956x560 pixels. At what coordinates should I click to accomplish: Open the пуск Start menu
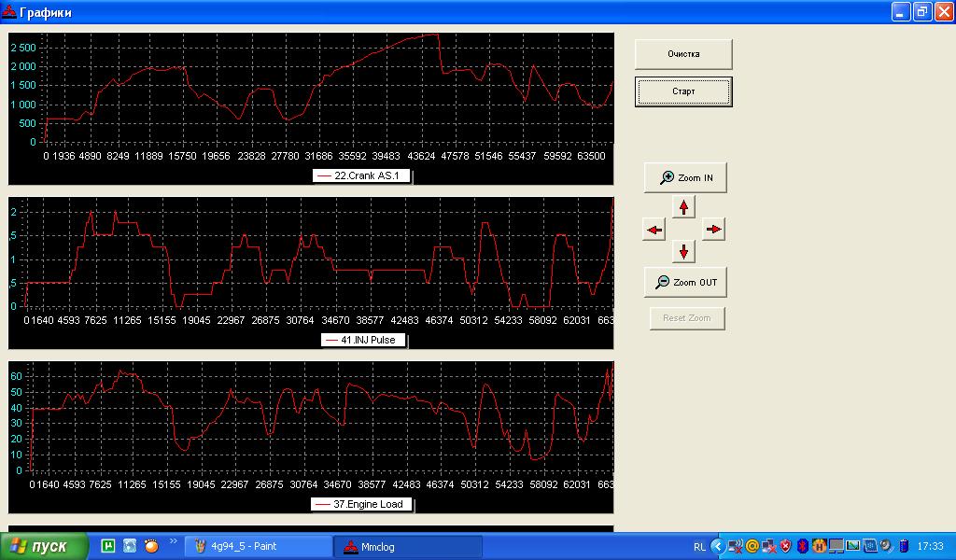click(x=44, y=547)
